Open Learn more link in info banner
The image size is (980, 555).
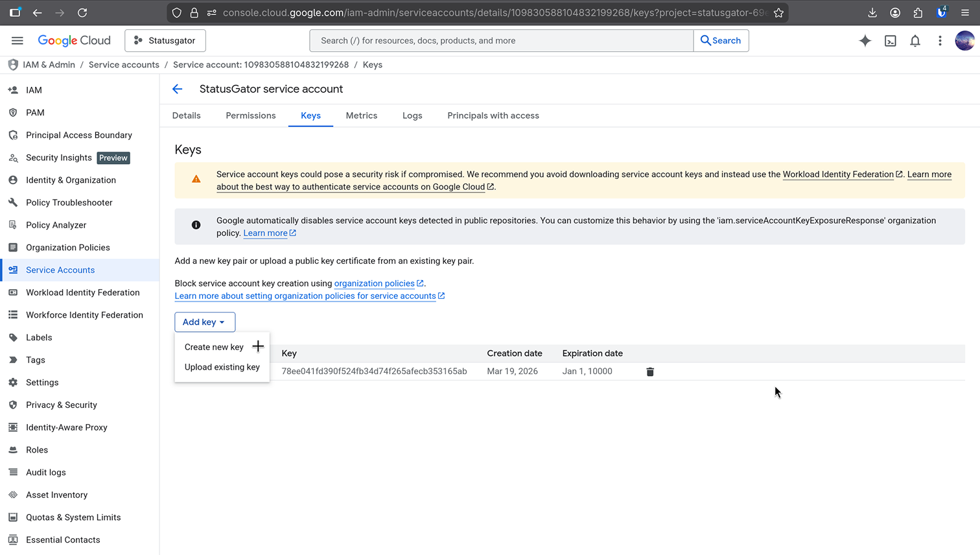coord(270,233)
